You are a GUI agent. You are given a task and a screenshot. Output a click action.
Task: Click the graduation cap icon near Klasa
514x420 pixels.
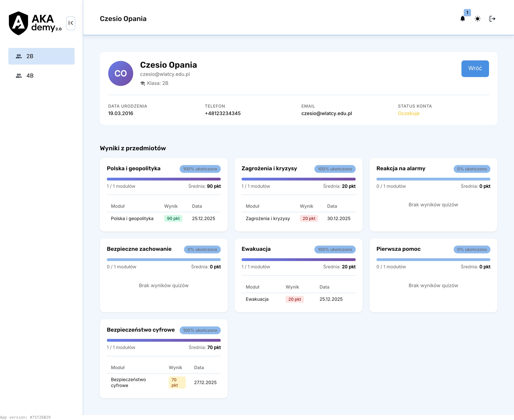click(x=143, y=83)
